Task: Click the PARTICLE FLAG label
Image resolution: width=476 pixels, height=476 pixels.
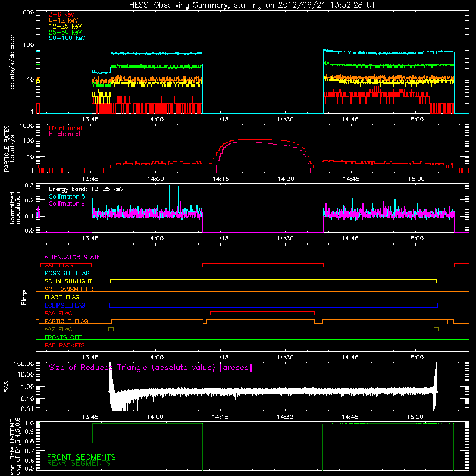Action: 67,321
